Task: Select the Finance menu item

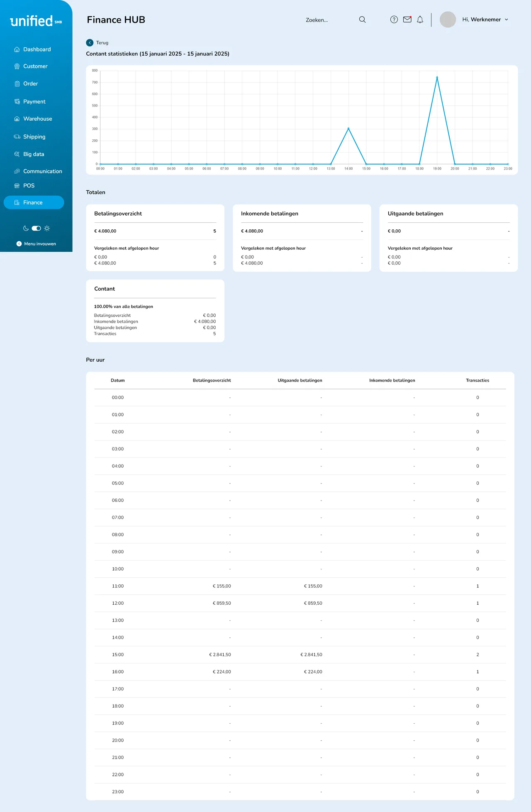Action: (34, 202)
